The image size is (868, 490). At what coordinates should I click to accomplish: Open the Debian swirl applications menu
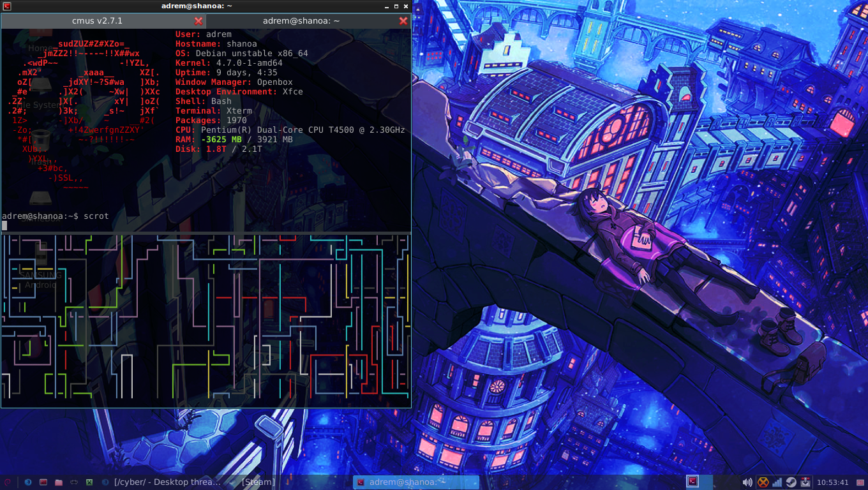coord(8,482)
